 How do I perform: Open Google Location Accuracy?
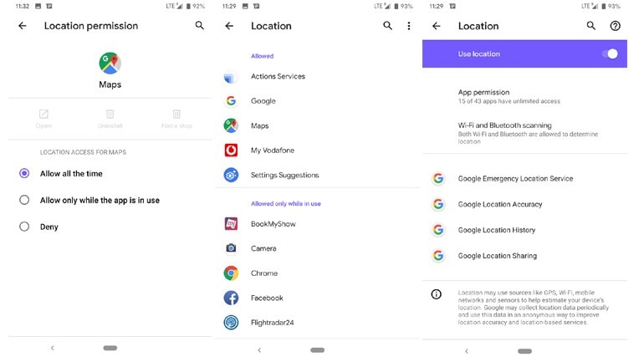tap(524, 204)
